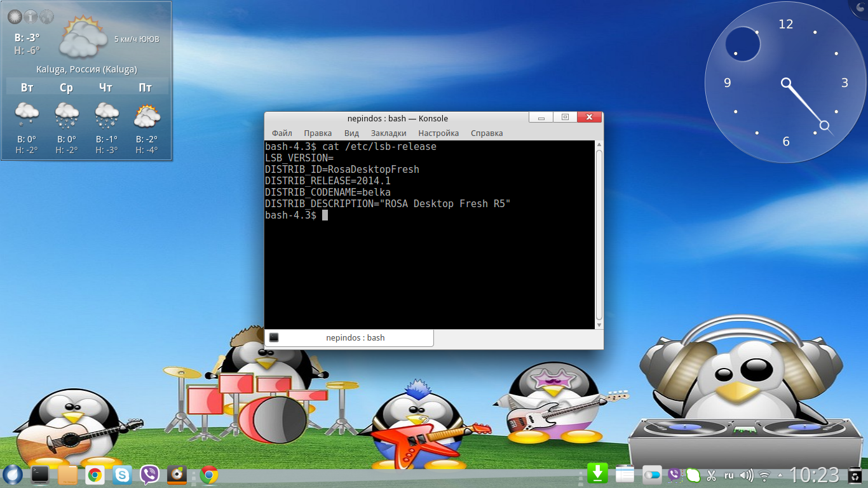
Task: Open the window list icon in the panel
Action: pos(625,475)
